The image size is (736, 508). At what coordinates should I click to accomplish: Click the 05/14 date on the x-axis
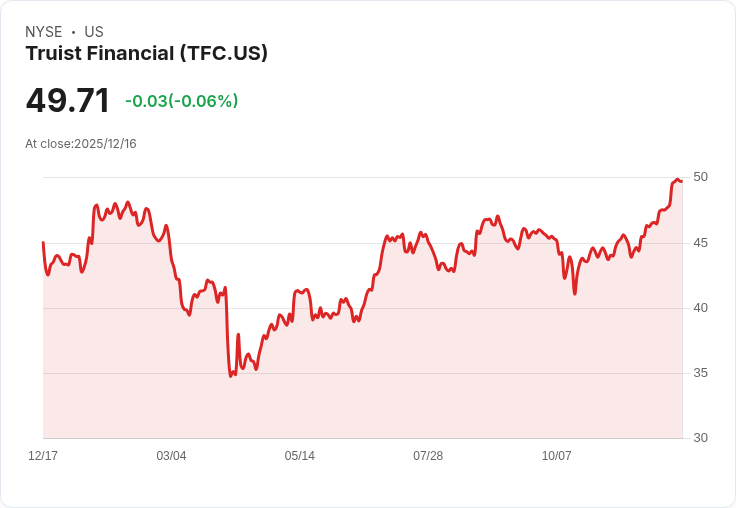[299, 456]
